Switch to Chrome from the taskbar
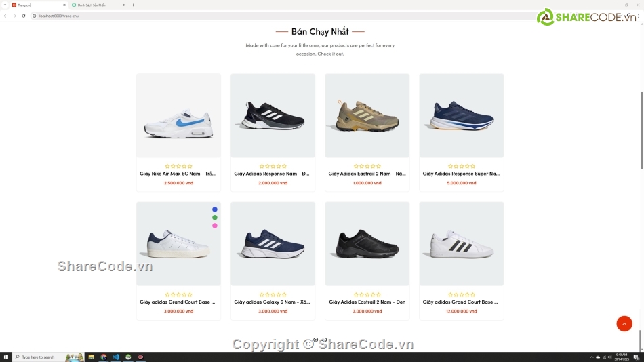The image size is (644, 362). [104, 357]
